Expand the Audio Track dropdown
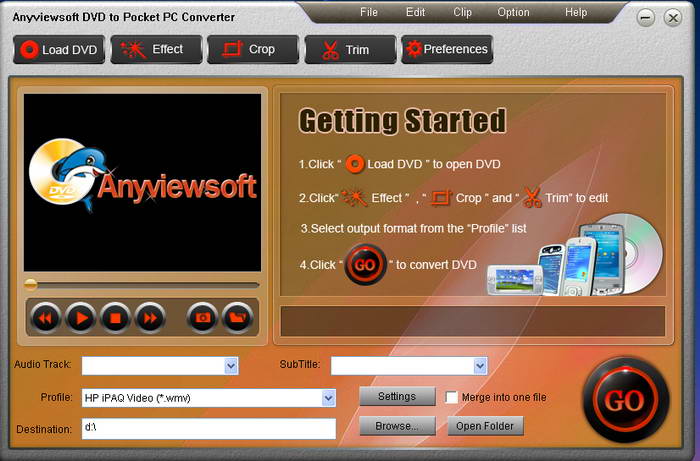This screenshot has width=700, height=461. 231,366
